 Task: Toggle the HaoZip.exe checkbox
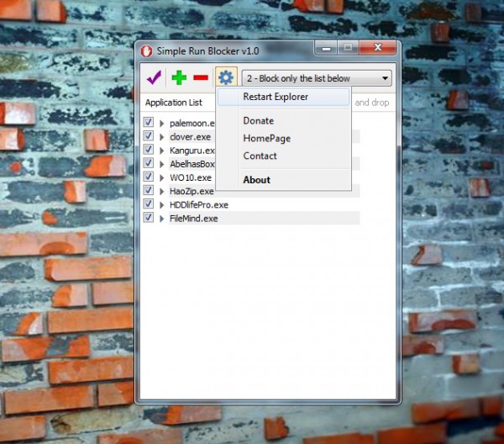[x=148, y=190]
